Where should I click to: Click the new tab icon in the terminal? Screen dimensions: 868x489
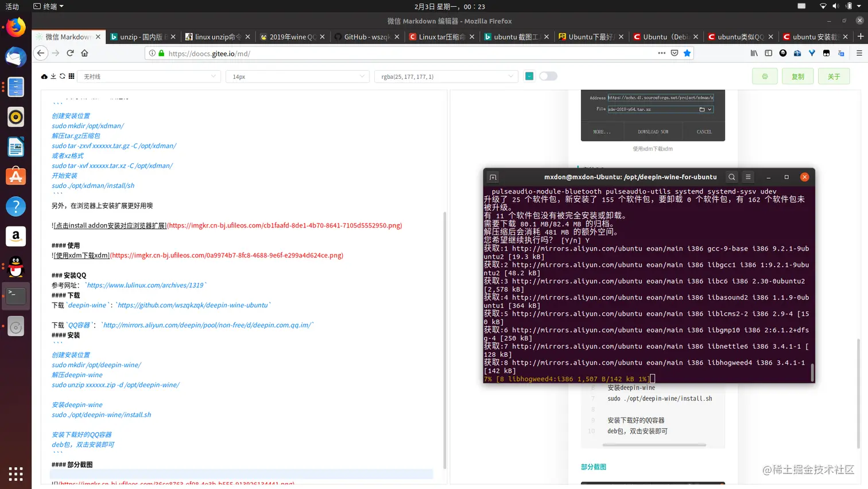tap(493, 177)
